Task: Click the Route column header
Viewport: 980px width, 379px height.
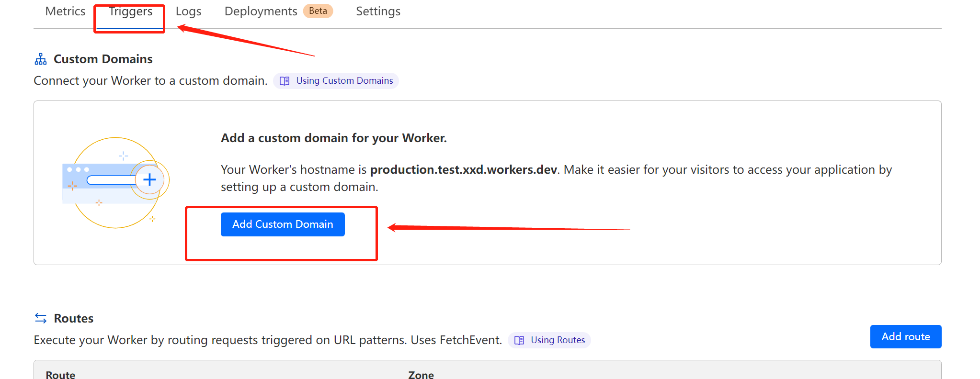Action: [x=60, y=375]
